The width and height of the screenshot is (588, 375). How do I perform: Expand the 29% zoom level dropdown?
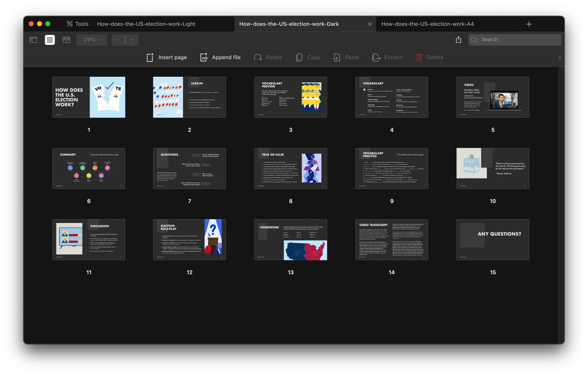92,40
